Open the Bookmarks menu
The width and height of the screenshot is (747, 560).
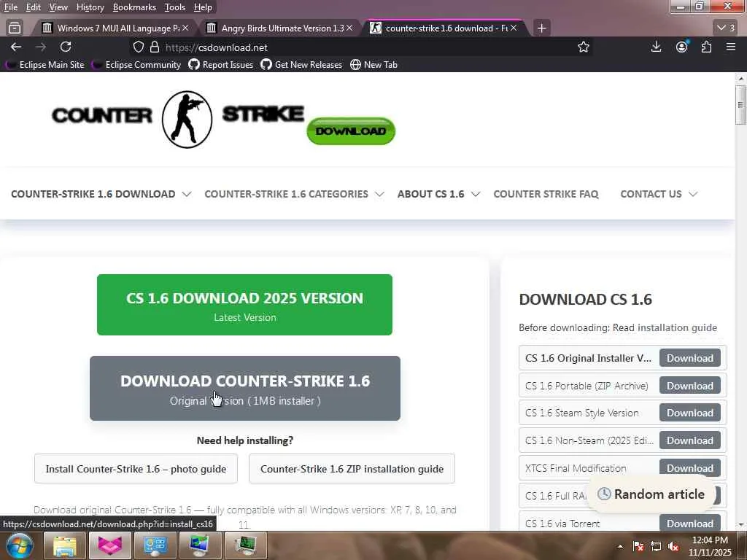click(134, 7)
